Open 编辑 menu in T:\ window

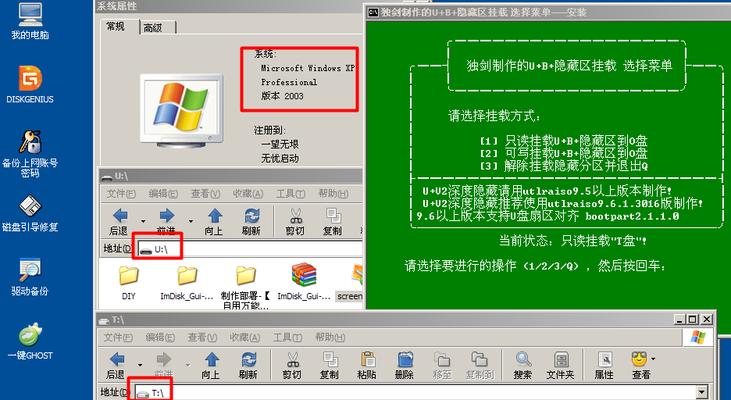click(161, 337)
